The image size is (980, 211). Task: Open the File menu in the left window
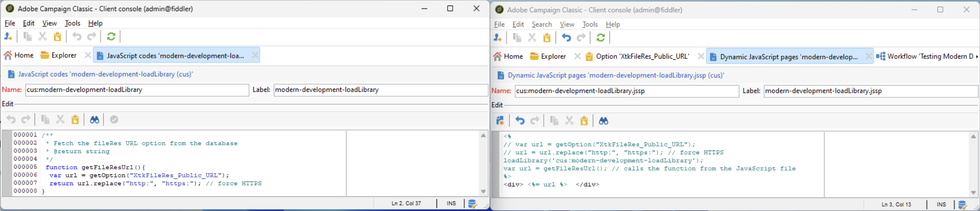(x=10, y=23)
